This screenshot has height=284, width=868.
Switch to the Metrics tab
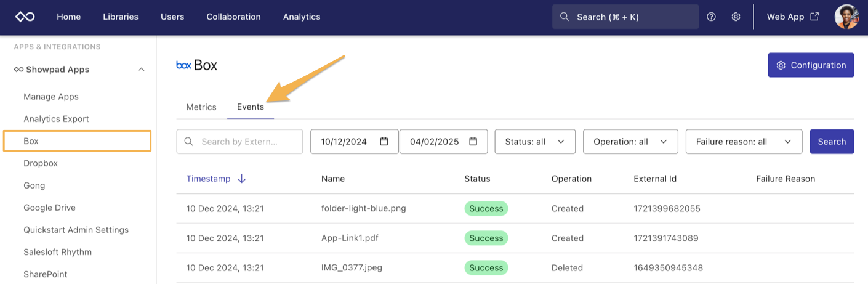pyautogui.click(x=201, y=107)
